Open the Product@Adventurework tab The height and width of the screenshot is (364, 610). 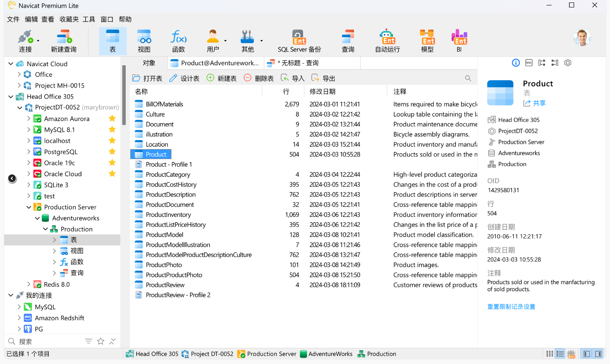[x=215, y=63]
